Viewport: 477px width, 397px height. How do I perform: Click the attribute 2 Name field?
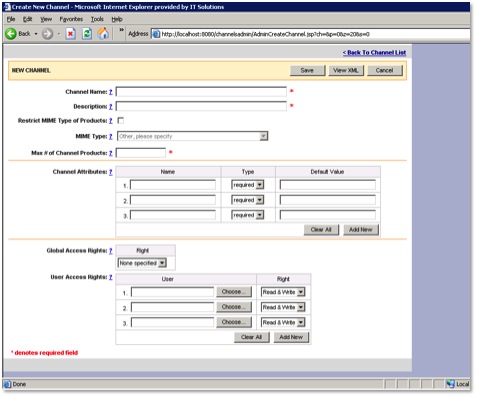pos(173,200)
